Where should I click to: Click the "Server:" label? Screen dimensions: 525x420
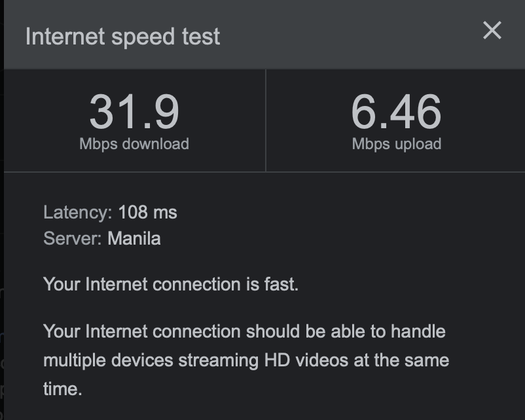[72, 238]
